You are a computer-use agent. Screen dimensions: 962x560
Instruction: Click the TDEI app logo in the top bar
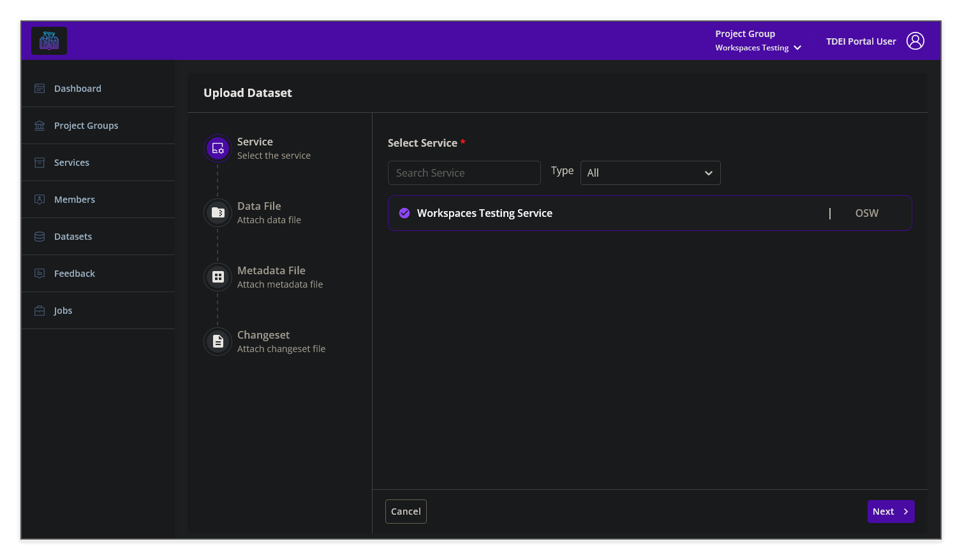[x=49, y=40]
